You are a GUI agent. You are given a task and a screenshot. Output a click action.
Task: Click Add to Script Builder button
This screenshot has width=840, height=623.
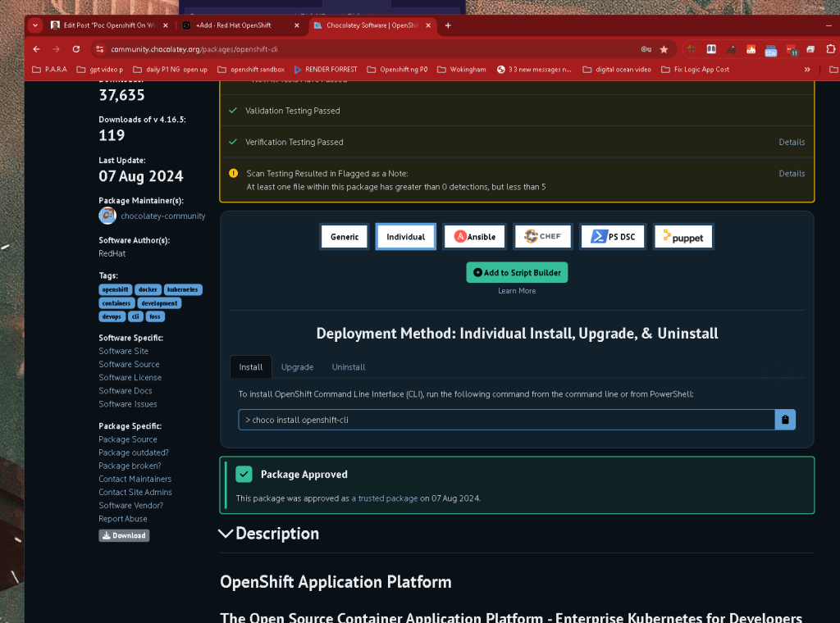[x=517, y=272]
